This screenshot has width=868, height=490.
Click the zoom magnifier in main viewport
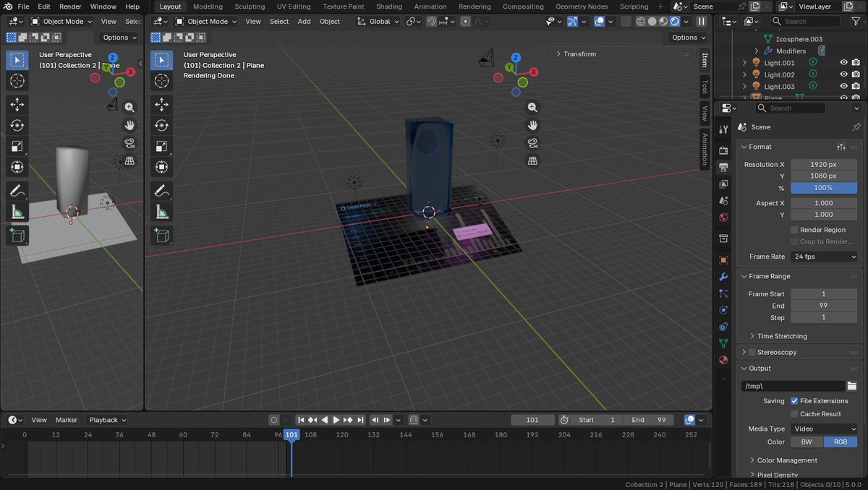point(532,107)
